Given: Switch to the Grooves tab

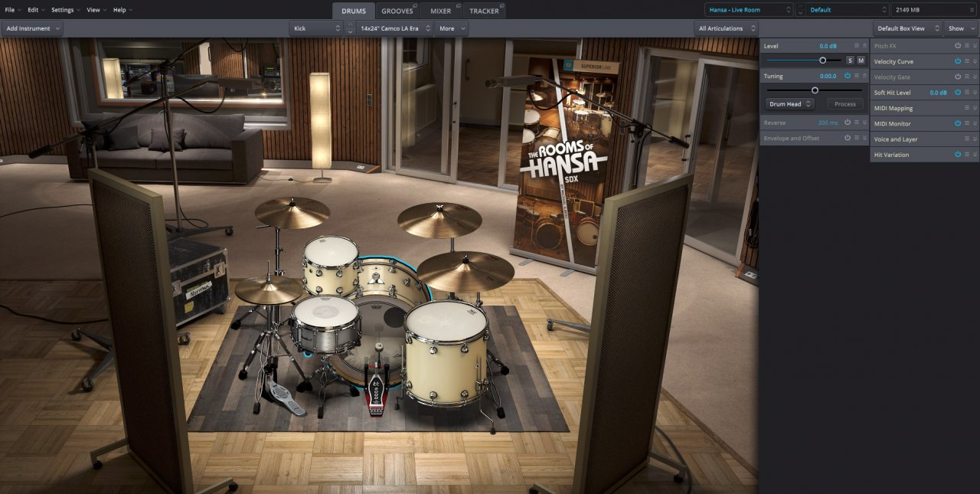Looking at the screenshot, I should tap(397, 11).
